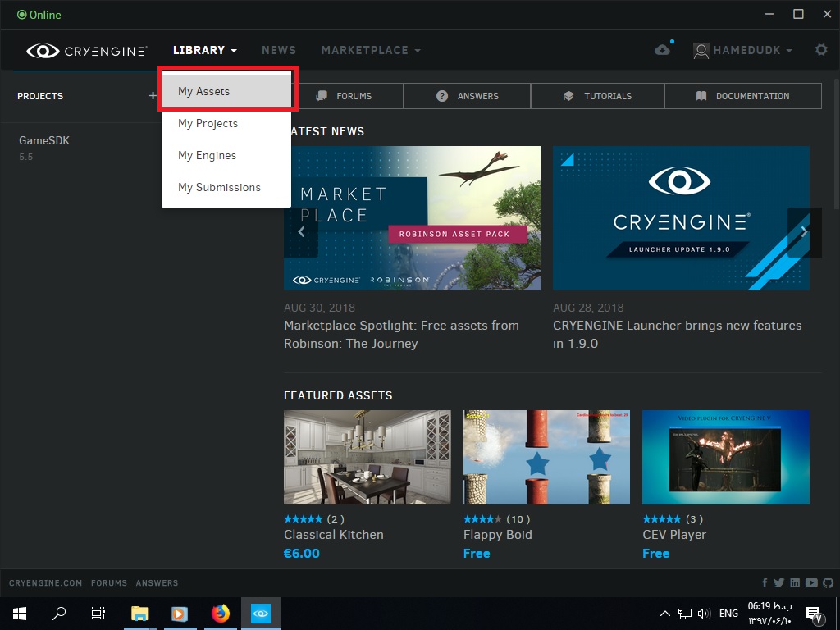Launch File Explorer from taskbar
840x630 pixels.
click(139, 614)
